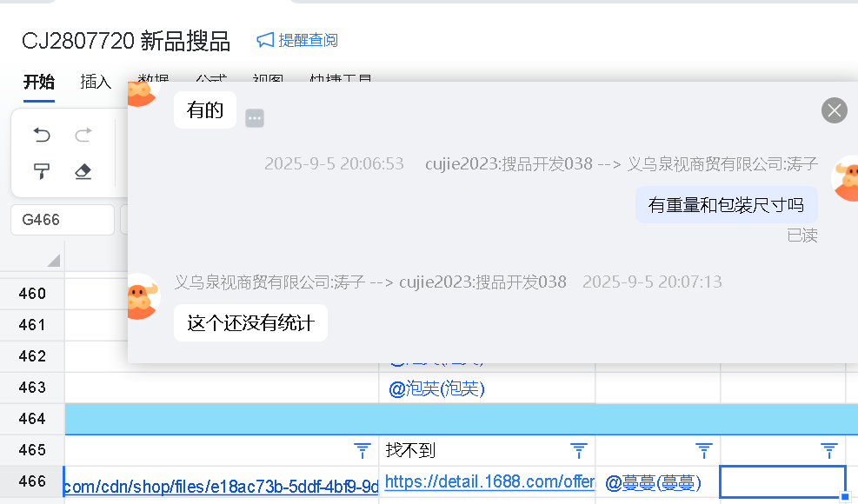Open the filter dropdown above the @蔓蔓 cell
This screenshot has width=858, height=504.
[704, 450]
